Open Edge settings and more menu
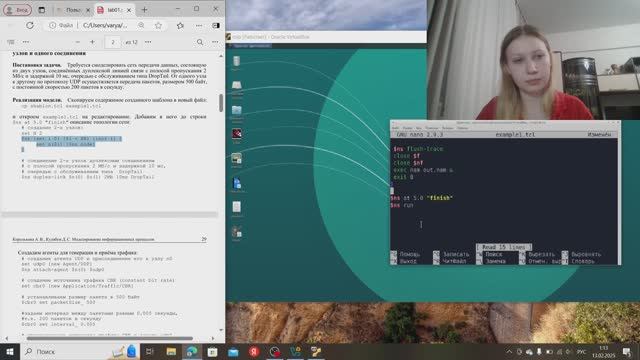Viewport: 640px width, 360px height. [x=199, y=25]
